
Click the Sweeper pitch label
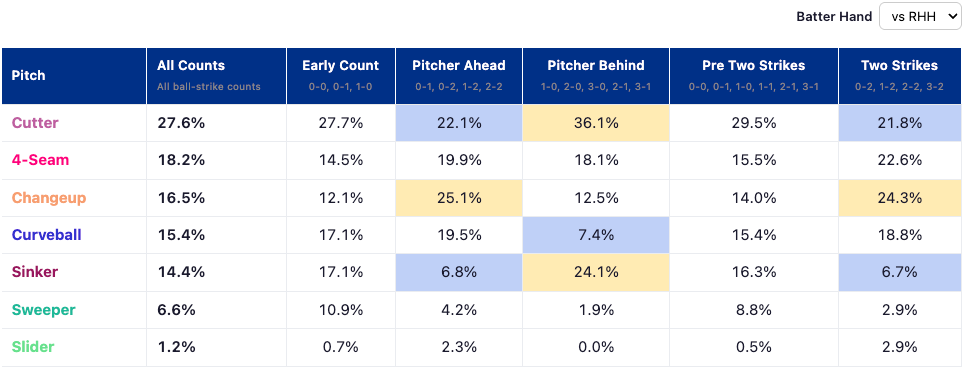[x=43, y=309]
